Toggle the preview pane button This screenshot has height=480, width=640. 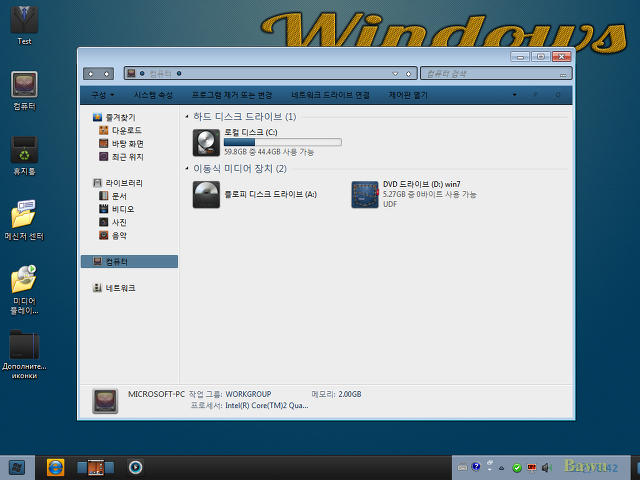(x=536, y=95)
